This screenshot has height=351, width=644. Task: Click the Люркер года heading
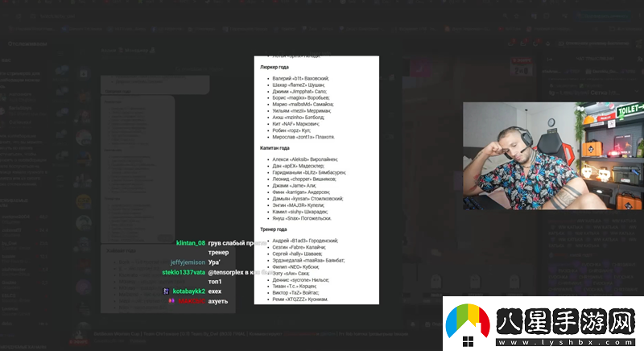[275, 67]
